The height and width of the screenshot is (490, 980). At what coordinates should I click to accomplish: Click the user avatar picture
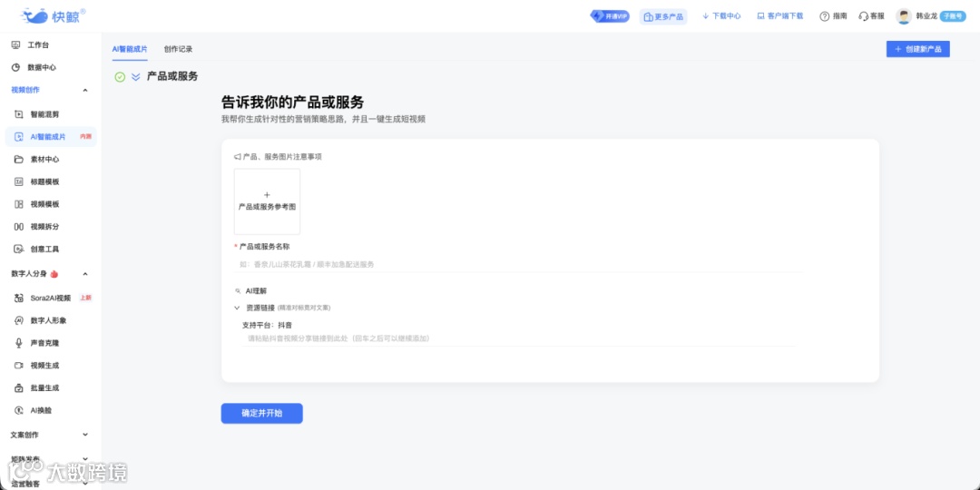point(903,16)
